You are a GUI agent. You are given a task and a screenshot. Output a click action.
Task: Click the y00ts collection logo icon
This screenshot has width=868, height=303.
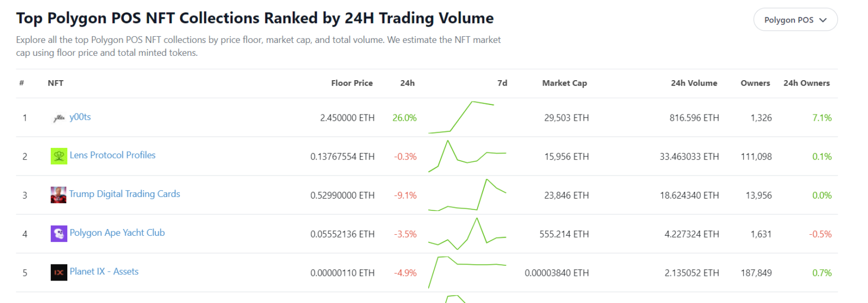click(59, 118)
